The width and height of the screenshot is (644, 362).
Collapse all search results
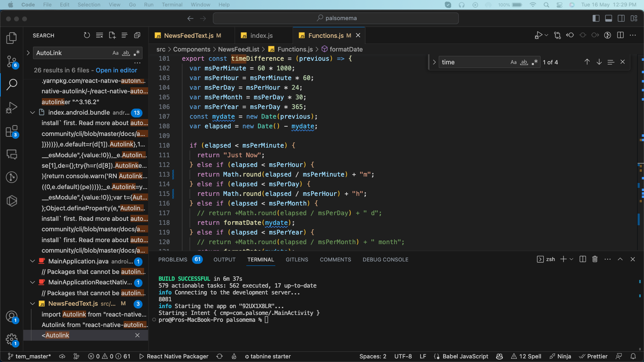(137, 35)
